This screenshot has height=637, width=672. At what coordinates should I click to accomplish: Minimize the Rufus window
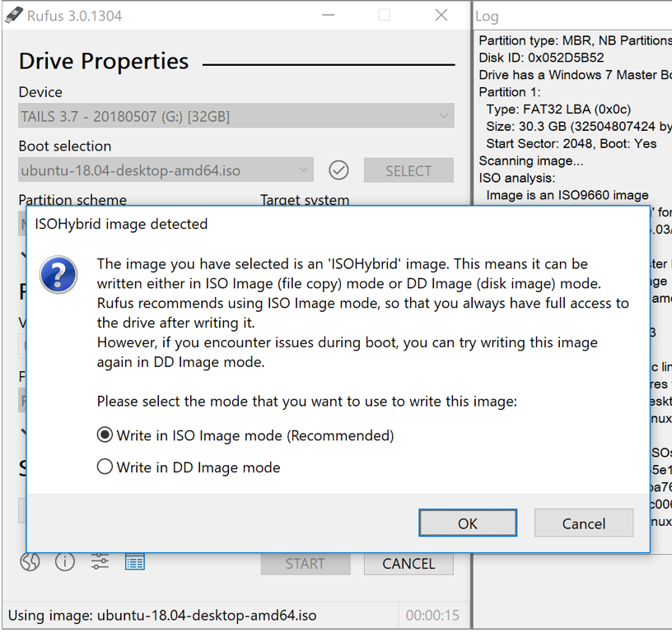(x=329, y=16)
